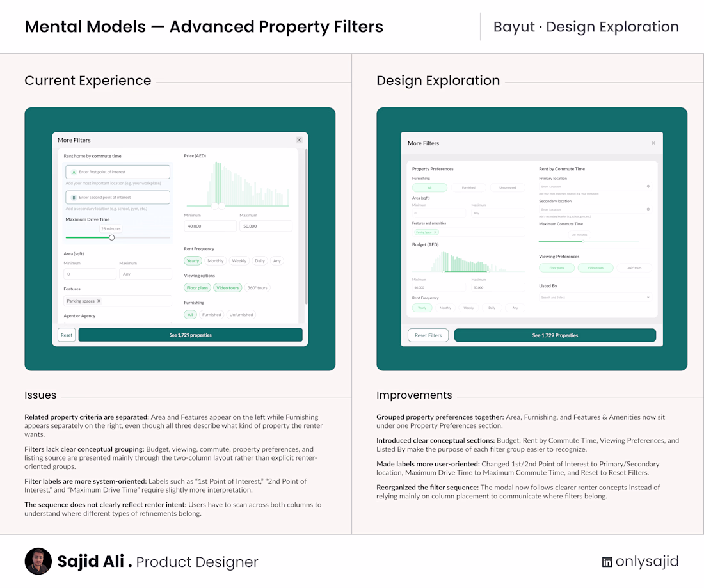Click Price Maximum field showing 50,000

click(x=266, y=226)
